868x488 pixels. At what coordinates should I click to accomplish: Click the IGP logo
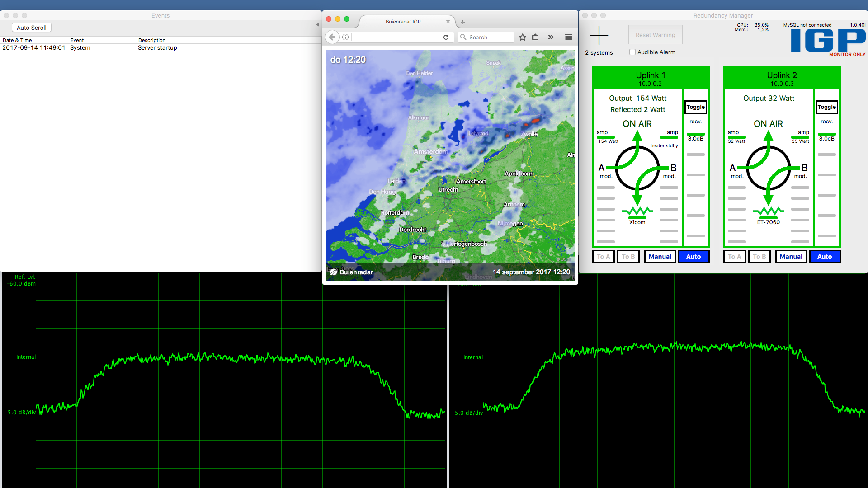point(828,41)
